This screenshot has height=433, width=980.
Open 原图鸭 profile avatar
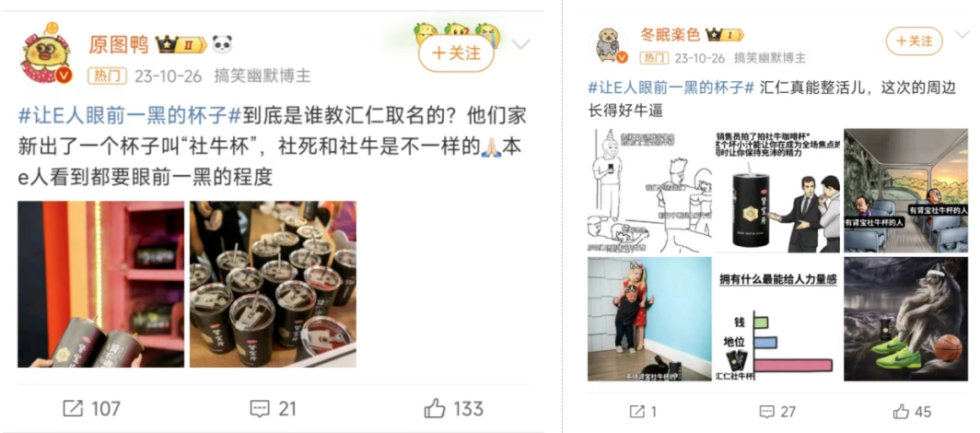click(x=46, y=55)
